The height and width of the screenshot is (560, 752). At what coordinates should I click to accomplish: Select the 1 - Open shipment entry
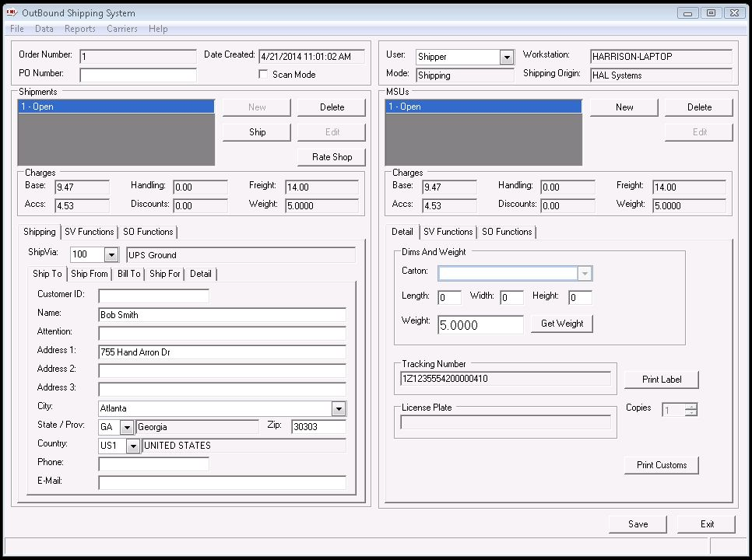coord(115,107)
